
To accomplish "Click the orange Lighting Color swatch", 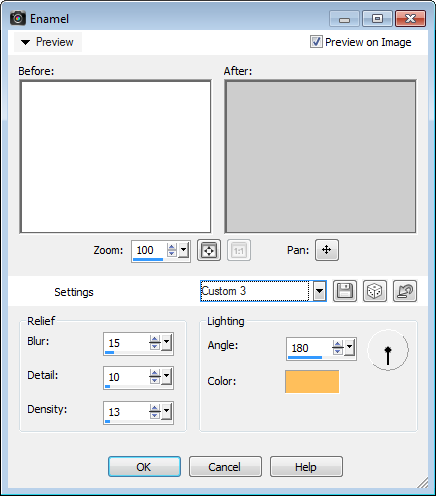I will (x=312, y=382).
